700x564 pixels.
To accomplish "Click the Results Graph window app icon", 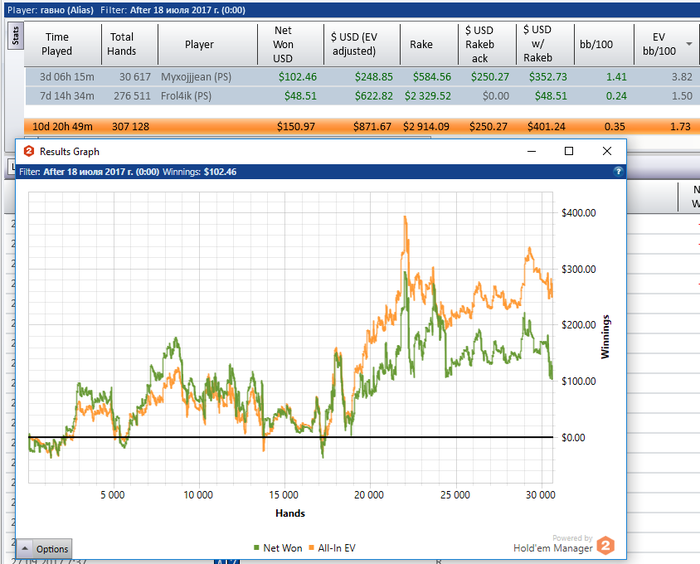I will pyautogui.click(x=29, y=151).
